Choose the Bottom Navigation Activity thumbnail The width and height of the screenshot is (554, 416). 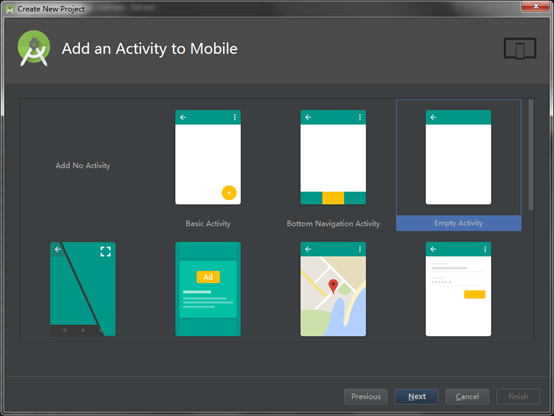point(333,157)
